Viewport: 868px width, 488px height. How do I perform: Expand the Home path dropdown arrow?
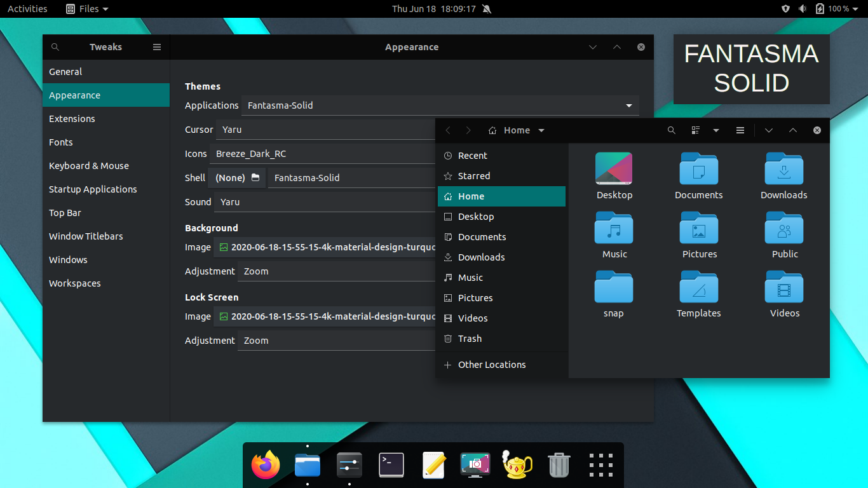(541, 130)
